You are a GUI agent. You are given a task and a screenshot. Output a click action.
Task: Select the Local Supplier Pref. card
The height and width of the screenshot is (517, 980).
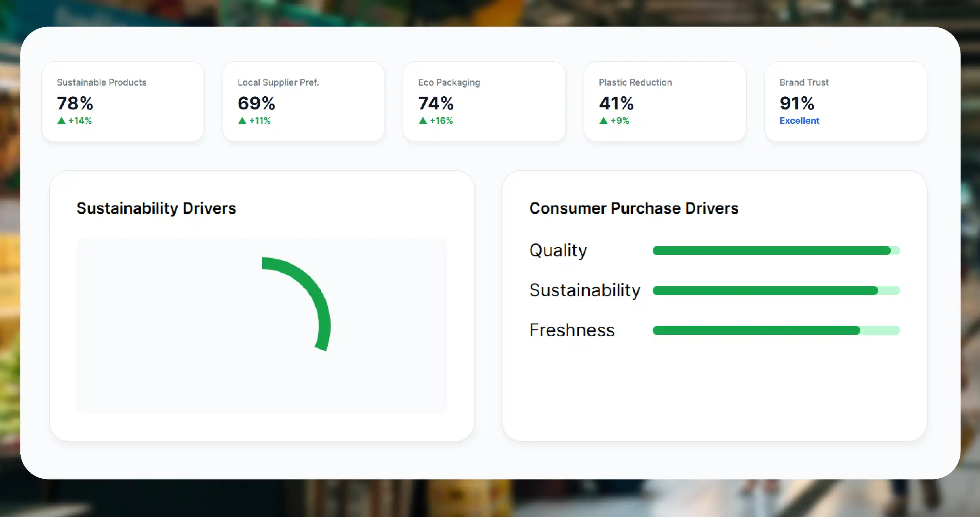click(x=303, y=102)
